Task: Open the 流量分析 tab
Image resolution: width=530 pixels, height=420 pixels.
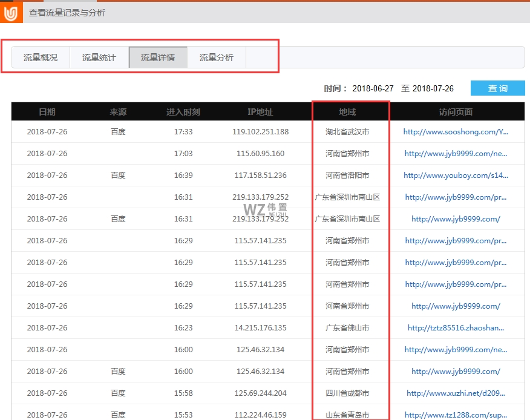Action: (216, 57)
